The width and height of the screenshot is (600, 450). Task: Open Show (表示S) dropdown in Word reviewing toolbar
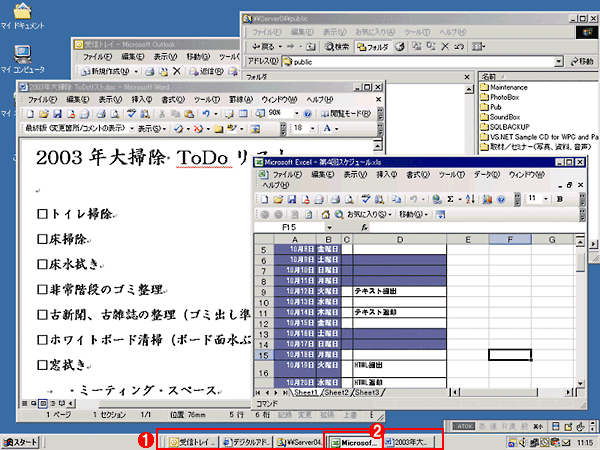click(x=152, y=129)
